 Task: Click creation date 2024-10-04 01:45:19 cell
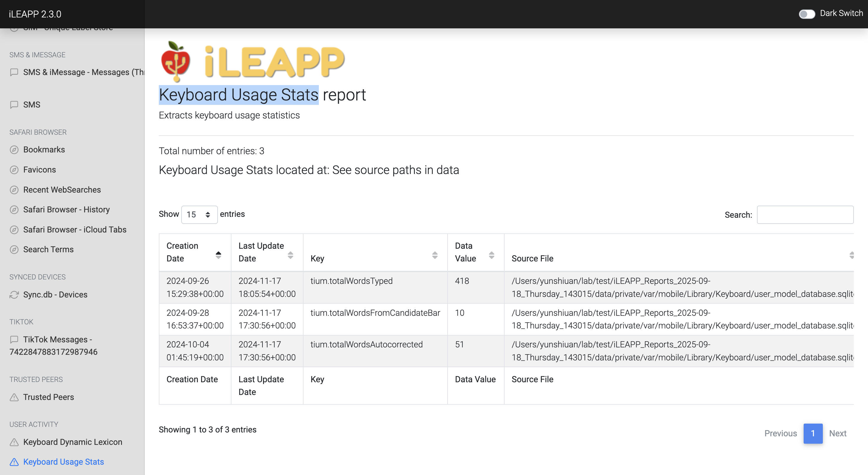(195, 351)
